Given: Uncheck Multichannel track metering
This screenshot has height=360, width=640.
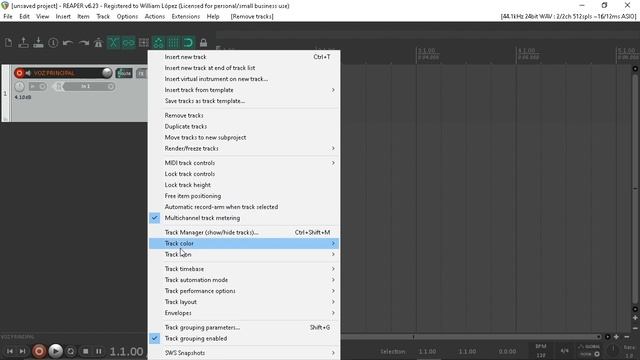Looking at the screenshot, I should pyautogui.click(x=244, y=218).
